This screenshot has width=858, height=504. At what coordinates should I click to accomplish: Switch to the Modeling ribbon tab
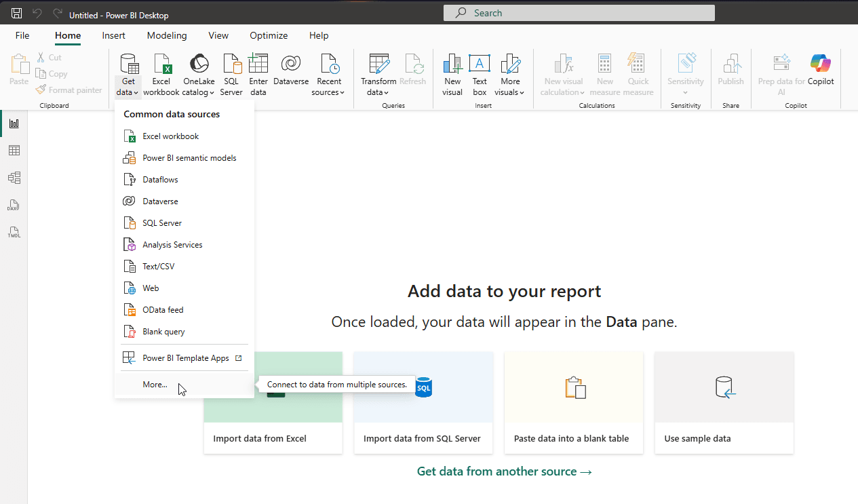click(167, 35)
